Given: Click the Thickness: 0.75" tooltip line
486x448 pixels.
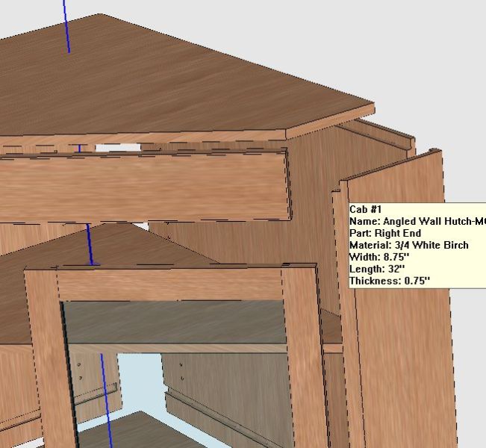Looking at the screenshot, I should [389, 281].
